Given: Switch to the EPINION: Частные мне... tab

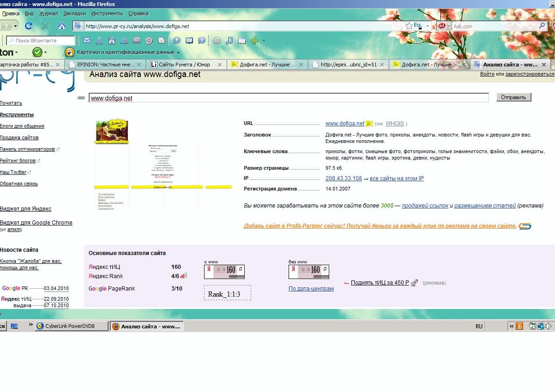Looking at the screenshot, I should point(106,65).
